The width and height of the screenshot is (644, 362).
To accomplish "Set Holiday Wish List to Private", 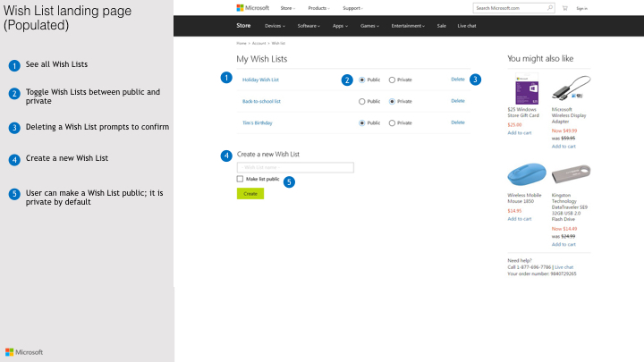I will click(x=392, y=80).
